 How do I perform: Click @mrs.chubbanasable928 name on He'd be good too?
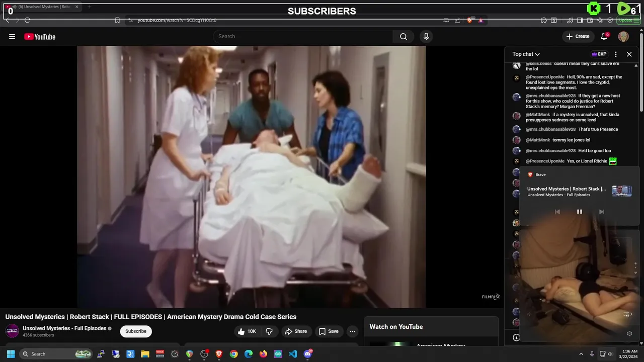(550, 151)
